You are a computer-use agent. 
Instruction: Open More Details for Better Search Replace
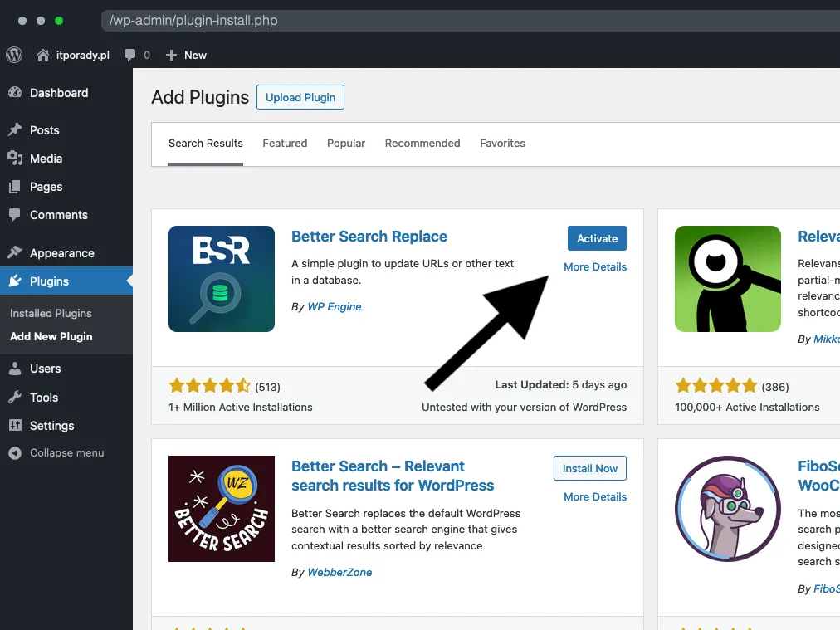click(x=595, y=266)
